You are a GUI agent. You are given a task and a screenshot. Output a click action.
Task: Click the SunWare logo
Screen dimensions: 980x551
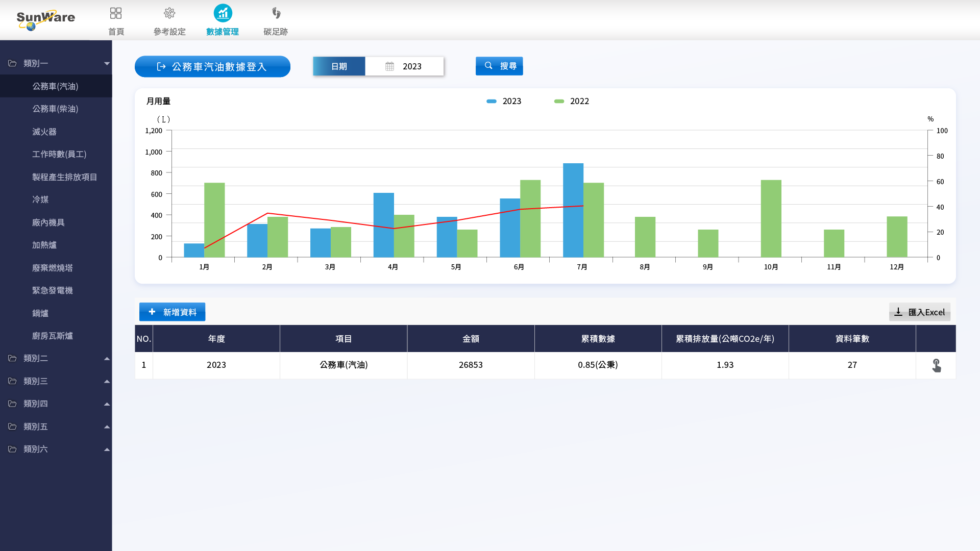[x=45, y=19]
